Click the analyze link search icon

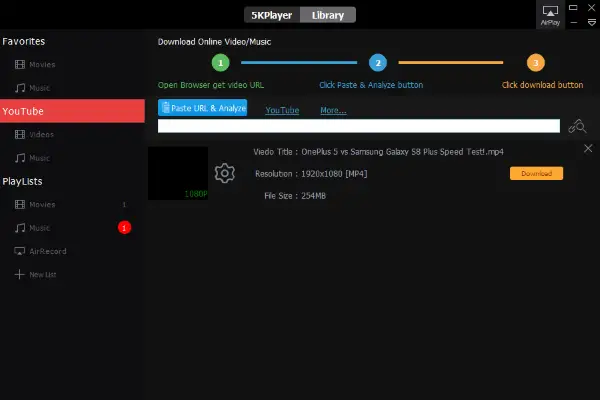tap(577, 126)
